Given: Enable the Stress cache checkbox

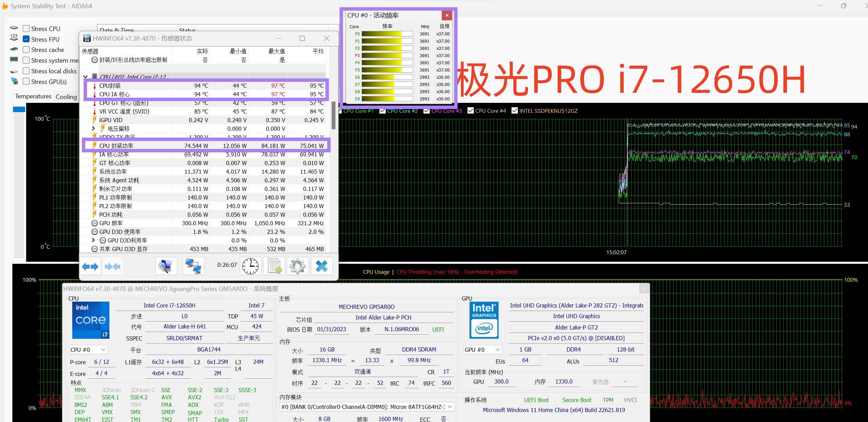Looking at the screenshot, I should (26, 50).
